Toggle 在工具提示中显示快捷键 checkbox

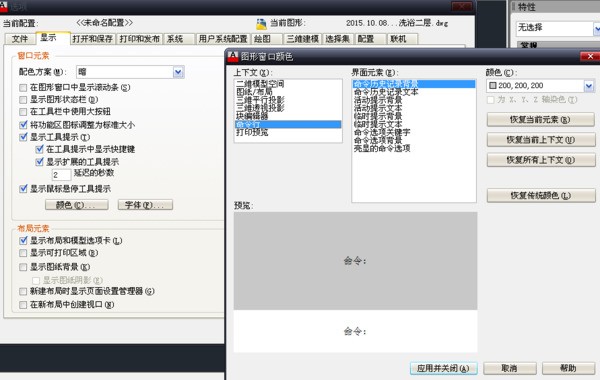pos(39,149)
